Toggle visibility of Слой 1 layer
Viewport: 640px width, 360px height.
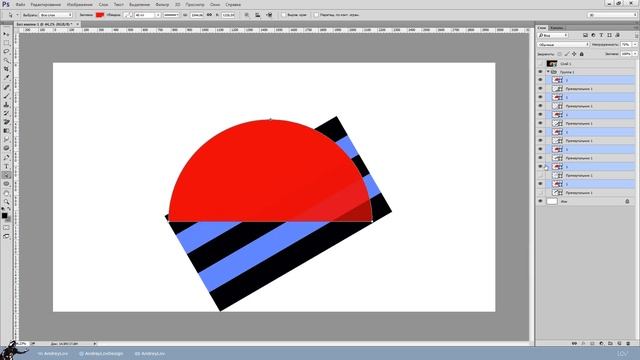540,64
